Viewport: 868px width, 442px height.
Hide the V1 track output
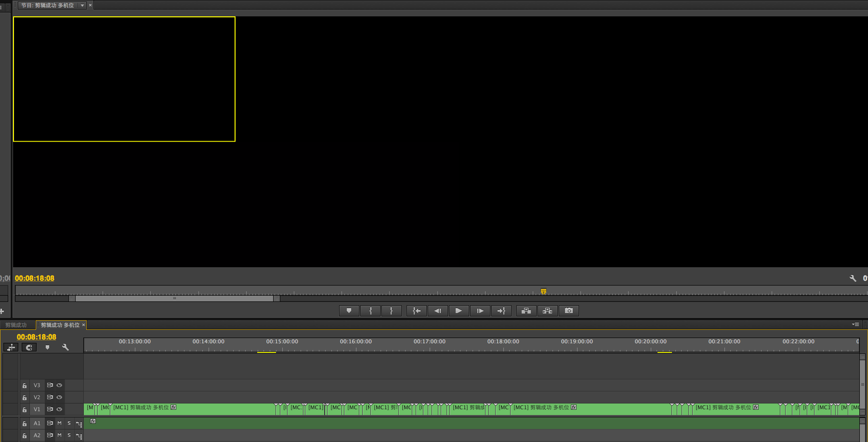pos(59,409)
